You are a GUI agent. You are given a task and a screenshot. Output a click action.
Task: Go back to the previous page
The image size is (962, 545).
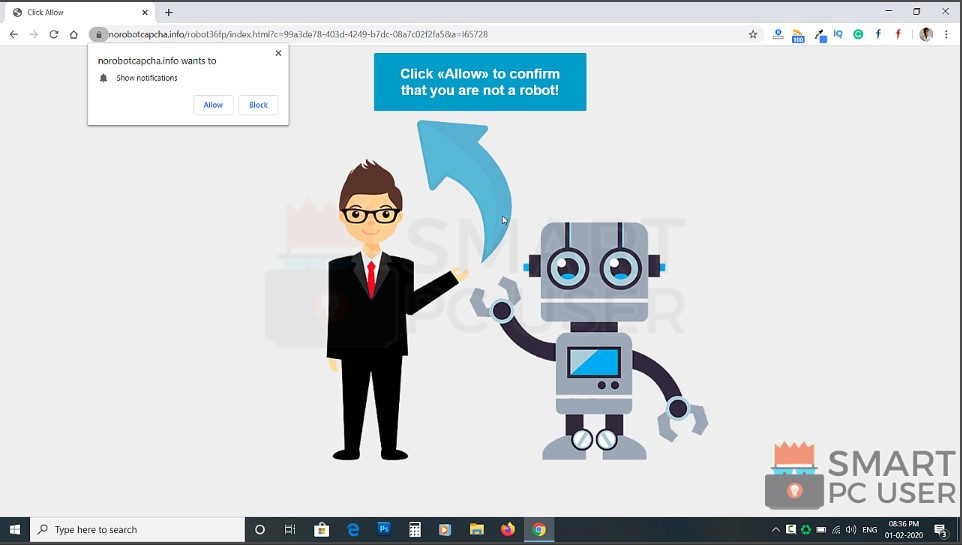click(13, 34)
